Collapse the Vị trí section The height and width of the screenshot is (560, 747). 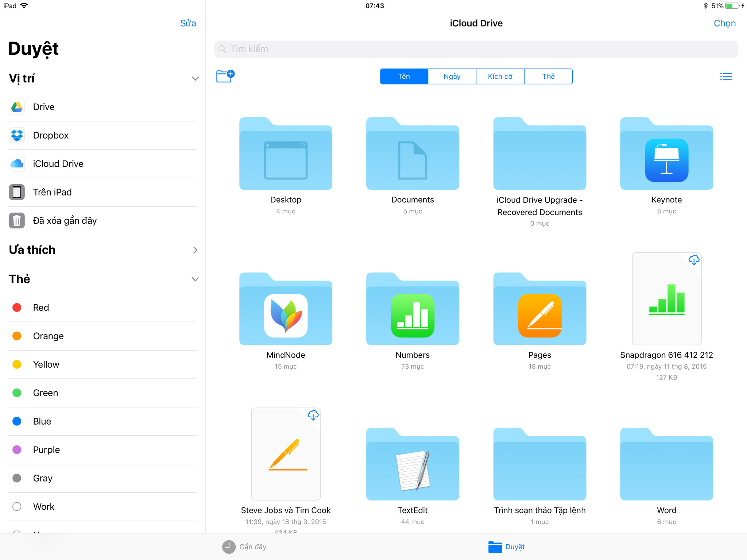click(x=195, y=78)
